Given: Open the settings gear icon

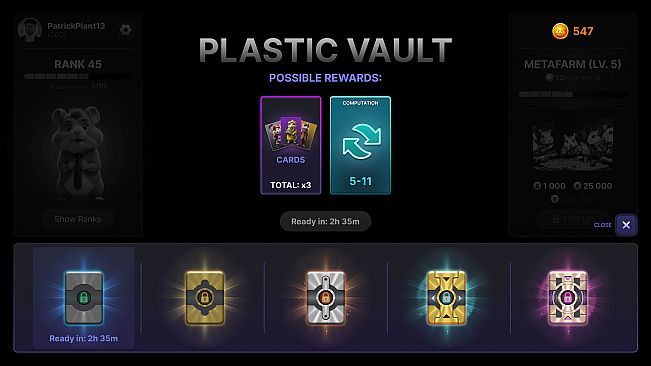Looking at the screenshot, I should (x=125, y=29).
